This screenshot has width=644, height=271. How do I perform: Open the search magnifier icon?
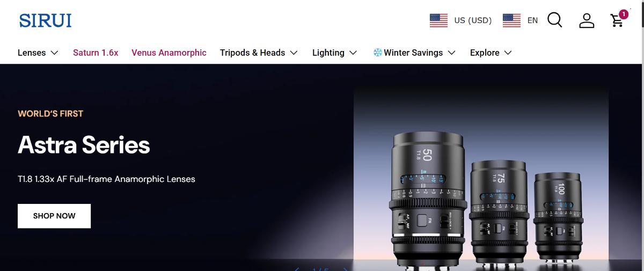point(555,20)
